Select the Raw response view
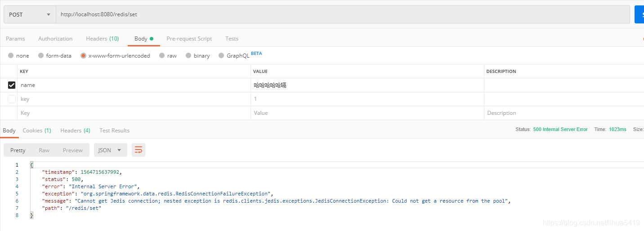Viewport: 644px width, 231px height. [x=44, y=150]
